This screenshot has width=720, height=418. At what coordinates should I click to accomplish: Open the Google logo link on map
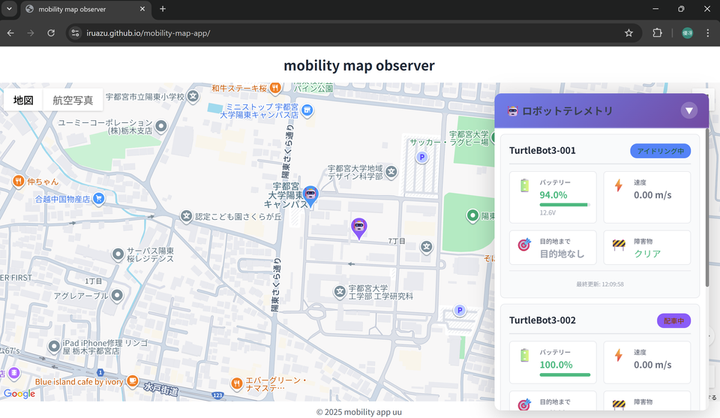(x=19, y=394)
